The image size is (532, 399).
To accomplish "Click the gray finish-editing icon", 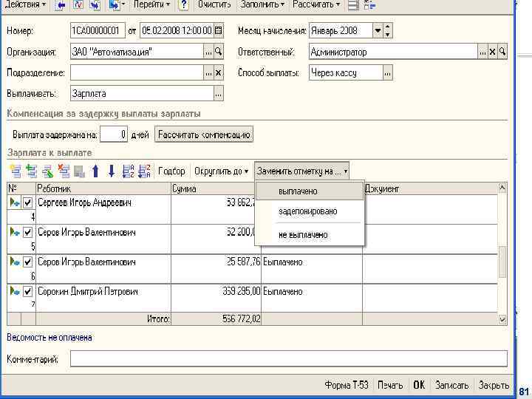I will click(79, 171).
